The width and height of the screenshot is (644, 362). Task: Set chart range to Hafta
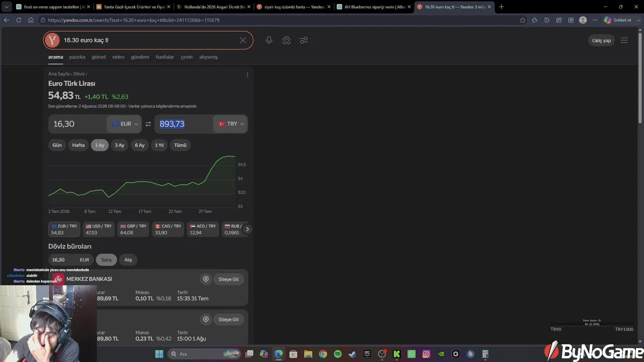pyautogui.click(x=78, y=145)
